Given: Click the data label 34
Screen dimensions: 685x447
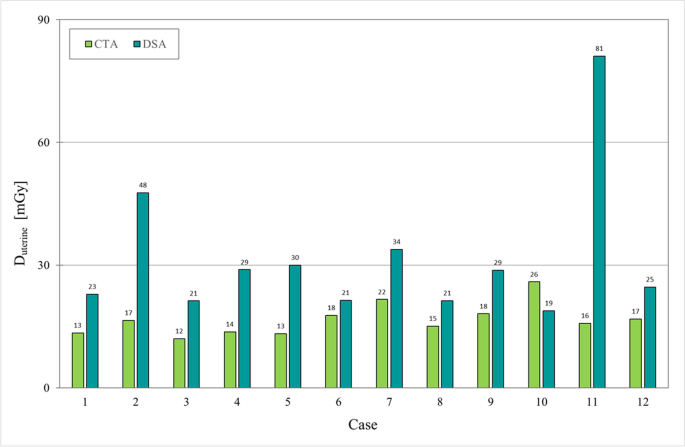Looking at the screenshot, I should coord(397,242).
